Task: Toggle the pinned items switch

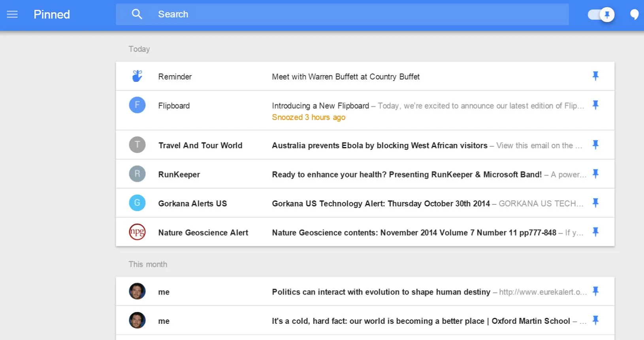Action: click(x=601, y=15)
